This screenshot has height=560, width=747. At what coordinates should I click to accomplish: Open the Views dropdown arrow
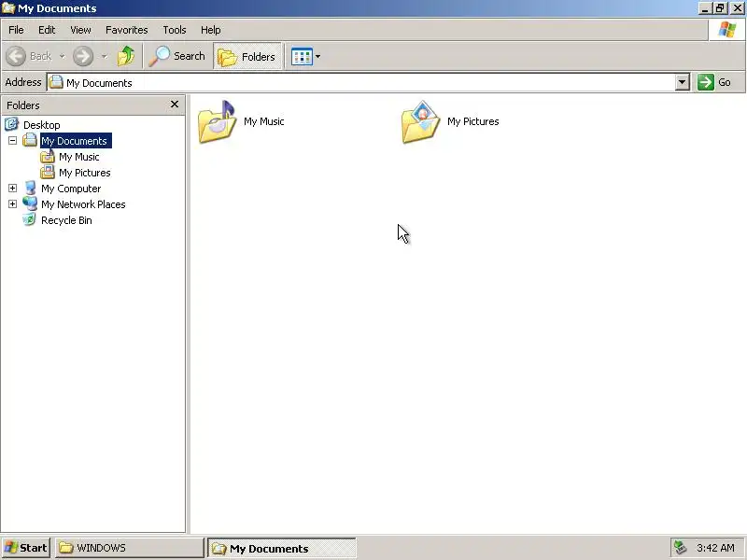(317, 57)
